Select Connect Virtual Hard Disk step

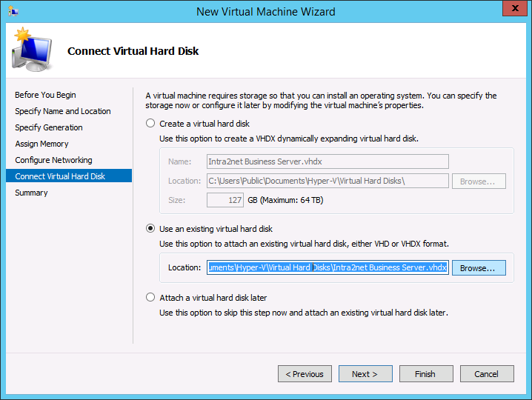(69, 176)
